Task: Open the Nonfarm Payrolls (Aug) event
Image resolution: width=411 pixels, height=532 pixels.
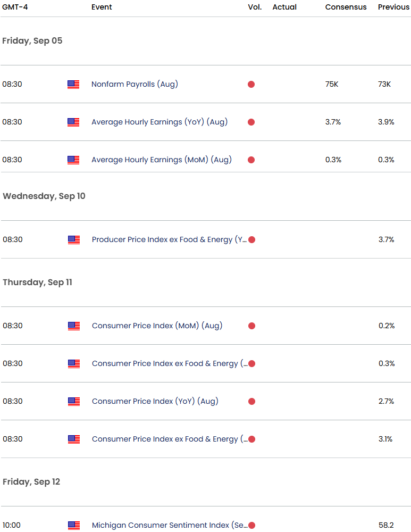Action: 135,84
